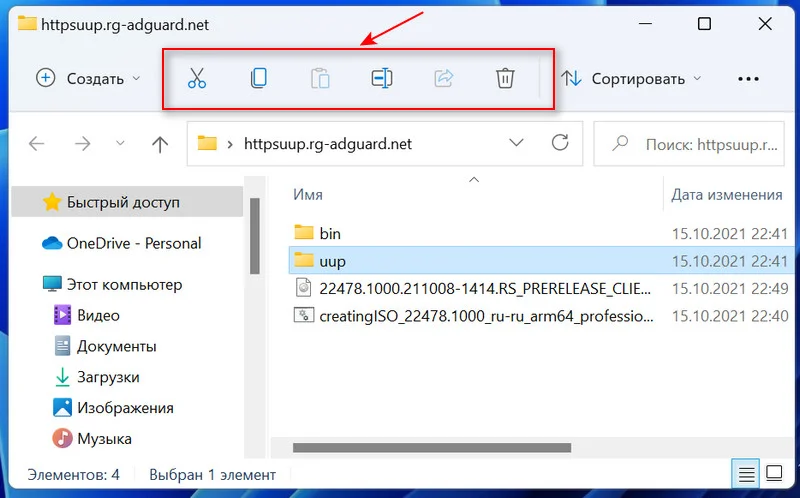The height and width of the screenshot is (498, 800).
Task: Switch to large icons view
Action: point(774,474)
